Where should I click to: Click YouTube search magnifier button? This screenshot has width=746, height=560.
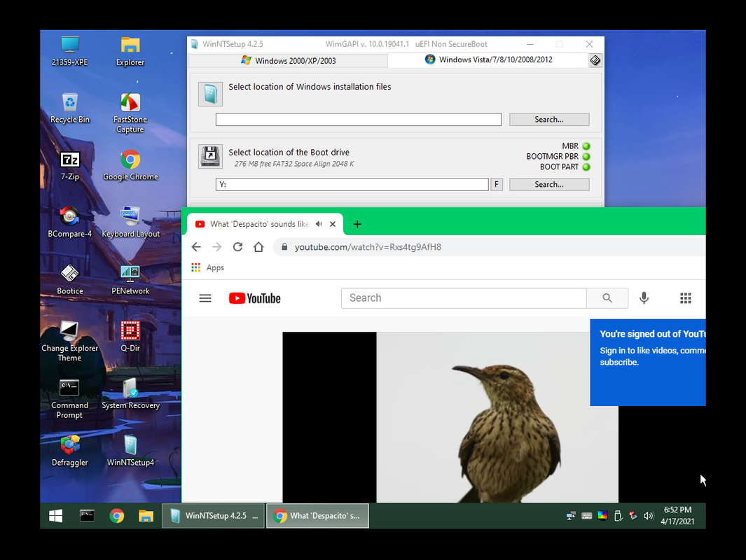pyautogui.click(x=607, y=298)
